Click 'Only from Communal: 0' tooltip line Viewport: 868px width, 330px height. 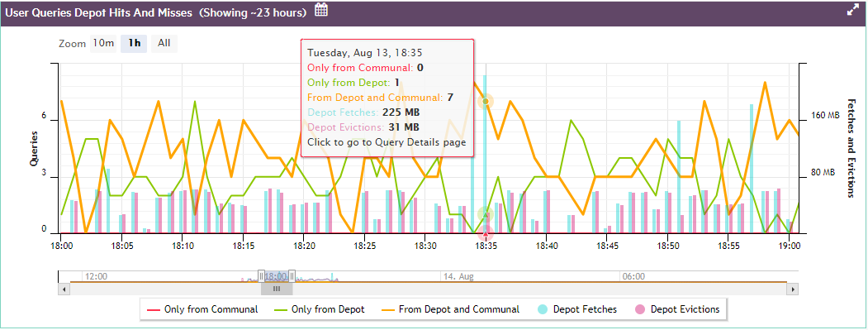365,68
